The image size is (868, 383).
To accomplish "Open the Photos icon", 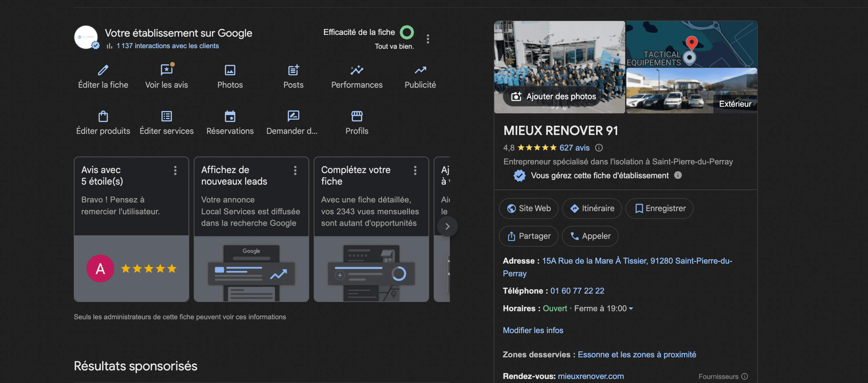I will (x=230, y=70).
